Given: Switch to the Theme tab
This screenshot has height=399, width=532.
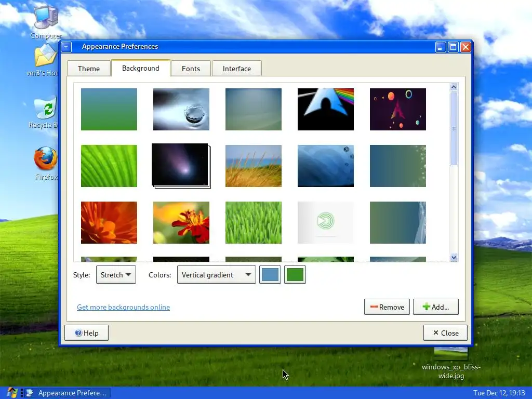Looking at the screenshot, I should [89, 69].
